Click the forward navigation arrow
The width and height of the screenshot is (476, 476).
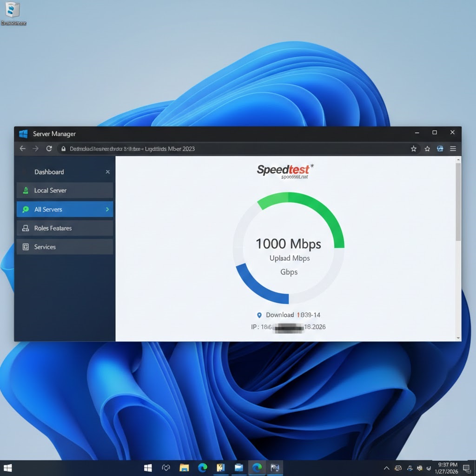click(35, 148)
